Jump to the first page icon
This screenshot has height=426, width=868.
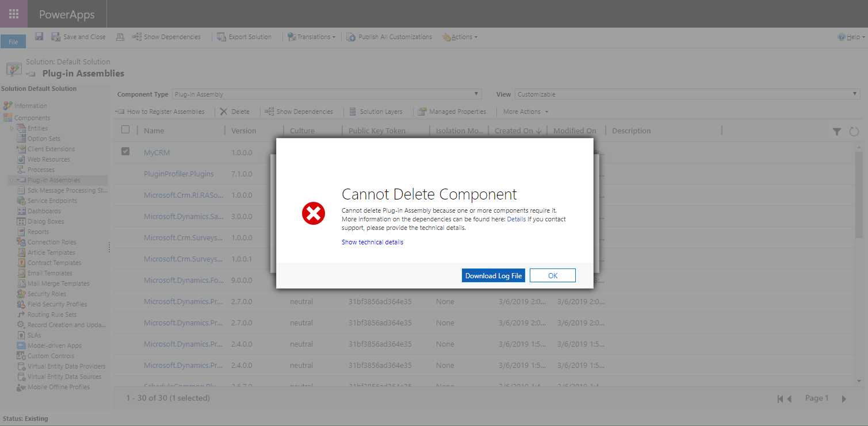coord(781,398)
